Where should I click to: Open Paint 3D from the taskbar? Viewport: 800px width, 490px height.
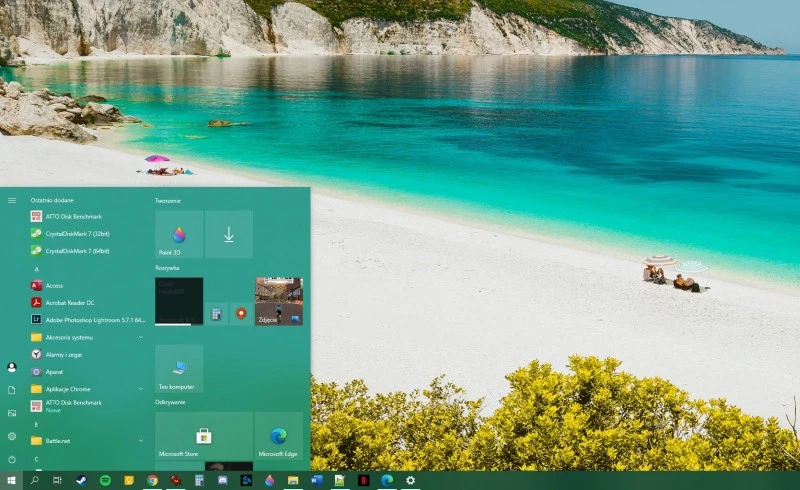click(269, 480)
